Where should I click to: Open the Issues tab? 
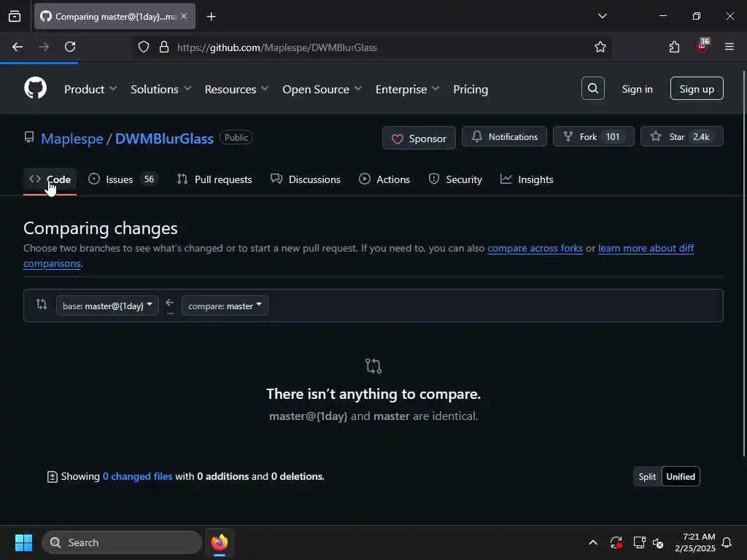pyautogui.click(x=122, y=179)
